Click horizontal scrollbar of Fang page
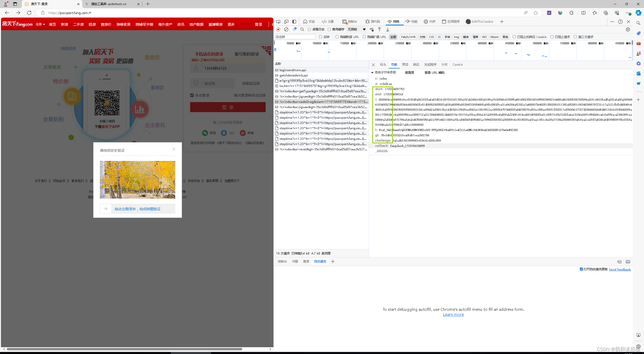 [125, 349]
